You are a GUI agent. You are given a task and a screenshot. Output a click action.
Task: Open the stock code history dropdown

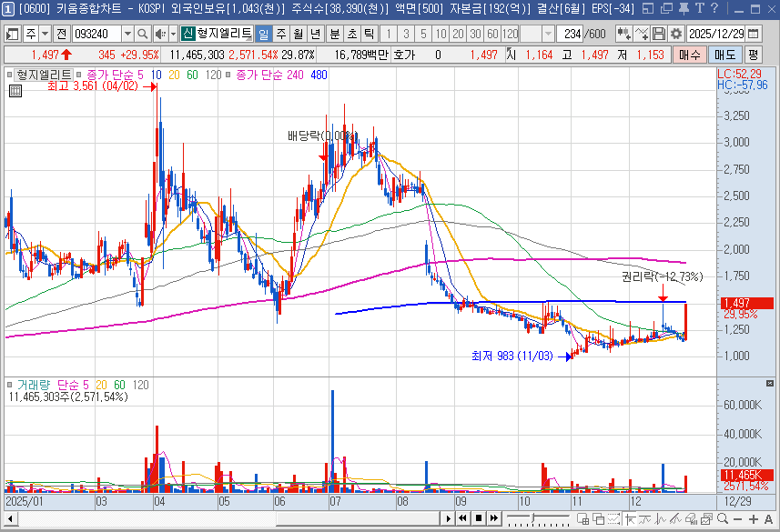(x=127, y=34)
